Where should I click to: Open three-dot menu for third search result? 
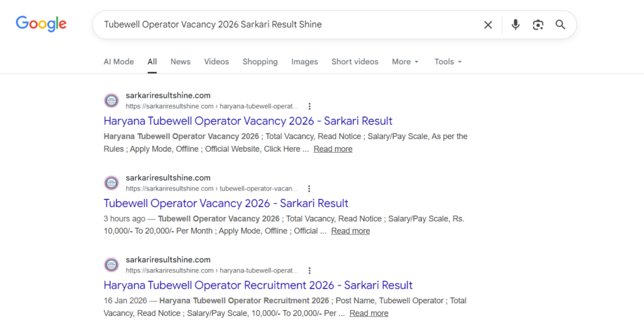point(309,270)
